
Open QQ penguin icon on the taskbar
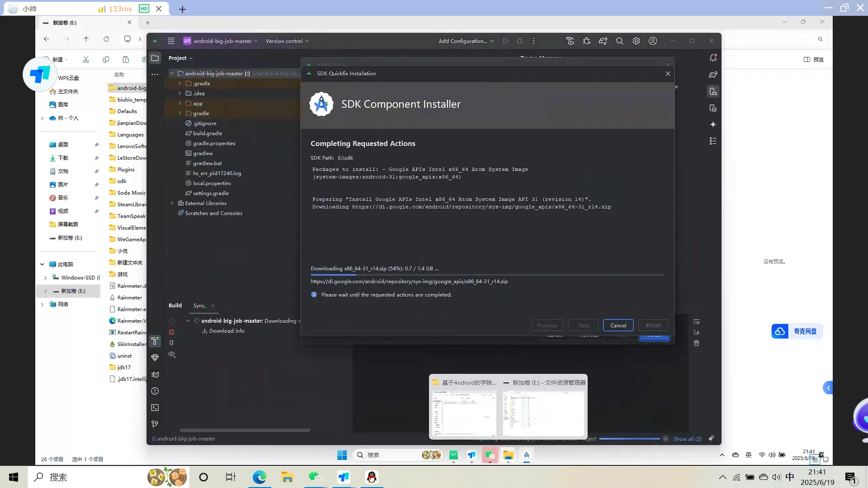372,477
